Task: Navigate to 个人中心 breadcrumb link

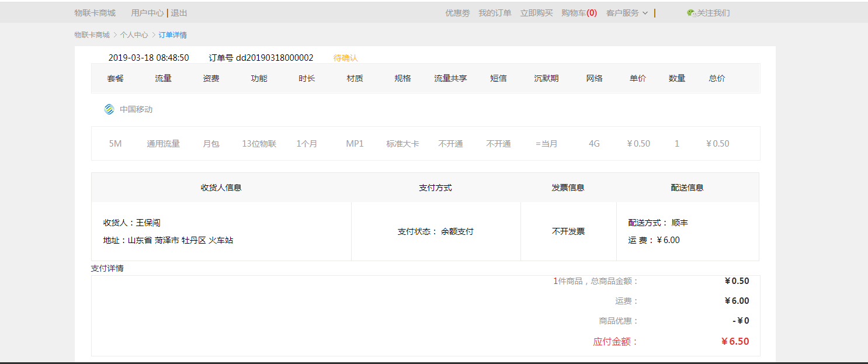Action: click(134, 35)
